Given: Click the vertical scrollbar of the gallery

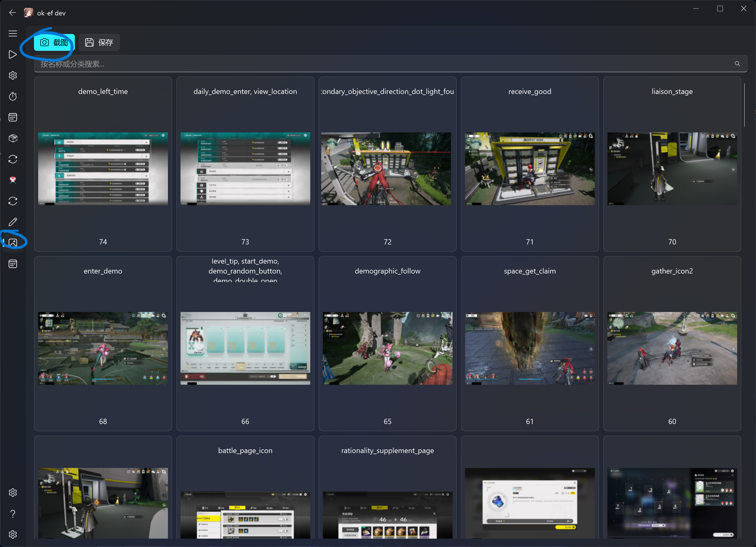Looking at the screenshot, I should click(744, 105).
